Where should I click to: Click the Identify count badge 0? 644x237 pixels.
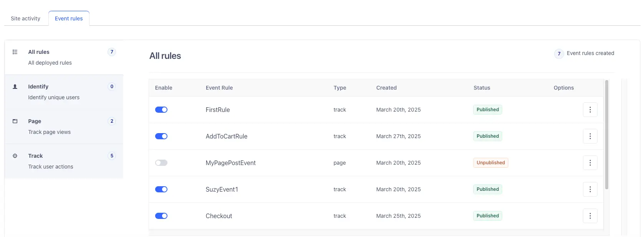[112, 87]
